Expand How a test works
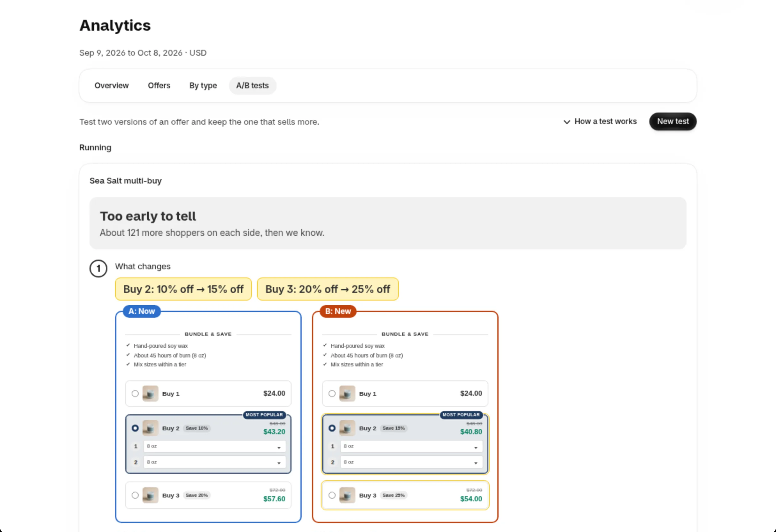776x532 pixels. click(600, 121)
